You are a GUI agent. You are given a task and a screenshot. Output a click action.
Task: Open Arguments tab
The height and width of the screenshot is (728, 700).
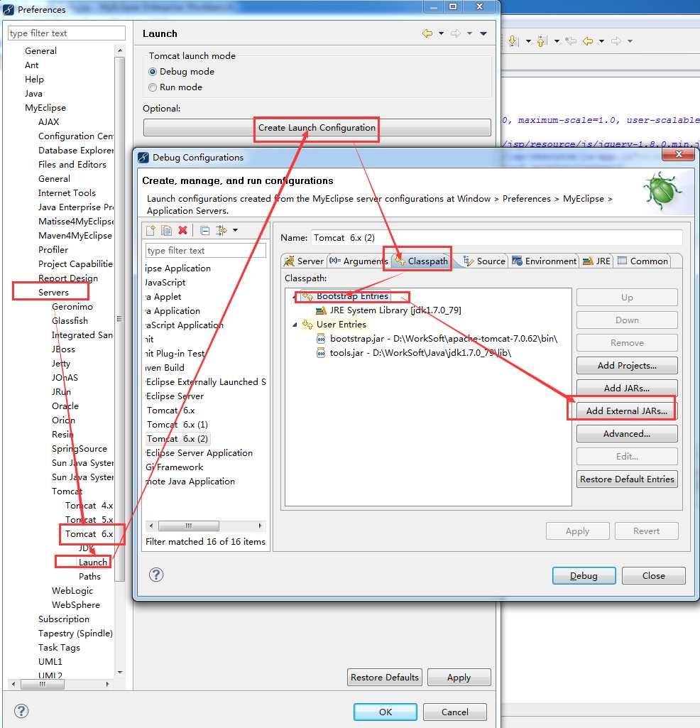tap(358, 261)
